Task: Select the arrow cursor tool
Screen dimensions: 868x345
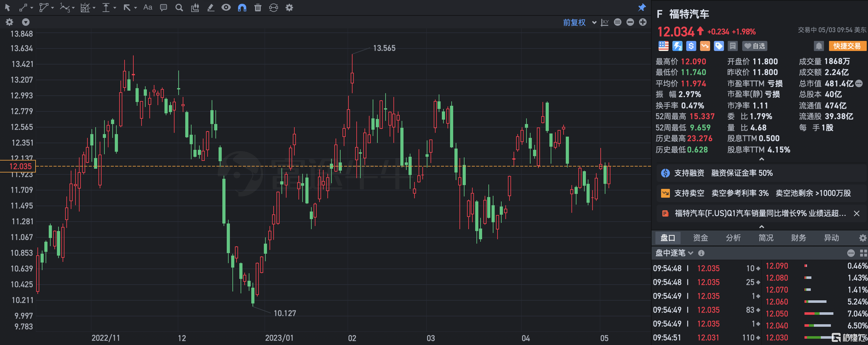Action: (8, 8)
